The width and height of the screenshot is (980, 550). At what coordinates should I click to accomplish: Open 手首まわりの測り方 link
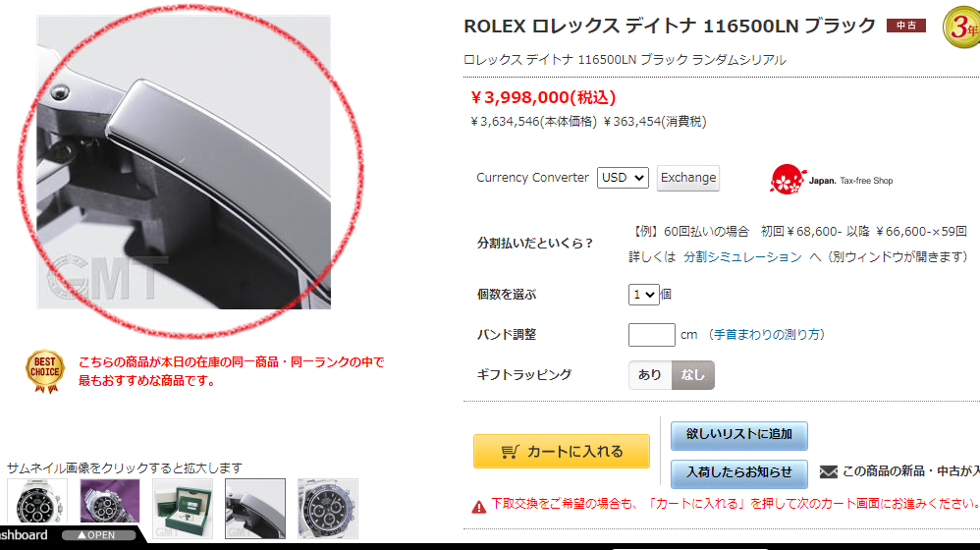coord(766,334)
